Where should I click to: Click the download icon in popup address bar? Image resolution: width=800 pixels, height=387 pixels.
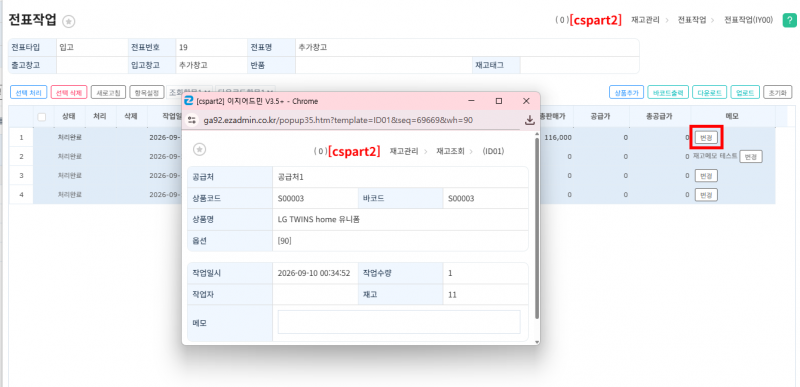pos(530,120)
